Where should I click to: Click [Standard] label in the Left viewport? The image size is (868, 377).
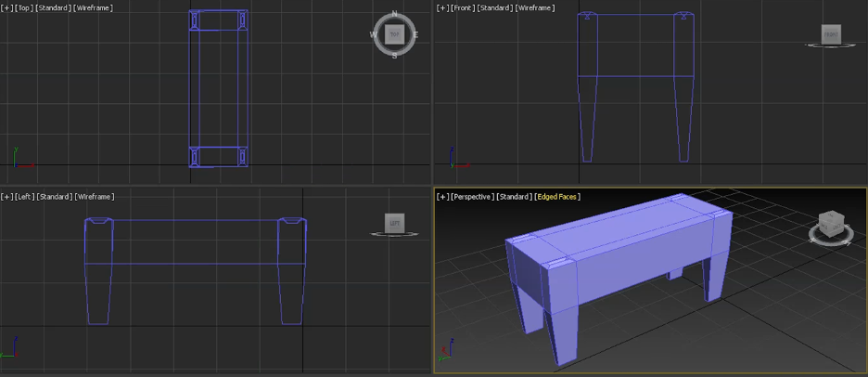(x=55, y=197)
